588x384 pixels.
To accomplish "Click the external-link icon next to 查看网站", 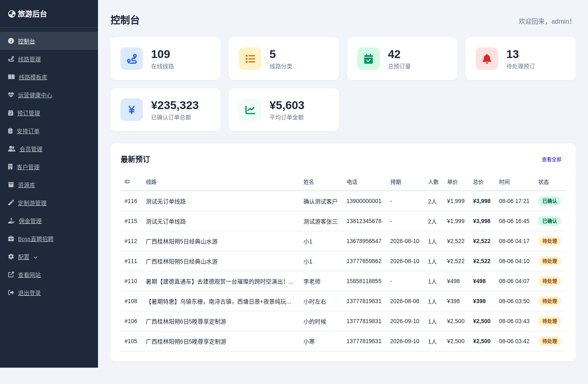I will point(11,275).
